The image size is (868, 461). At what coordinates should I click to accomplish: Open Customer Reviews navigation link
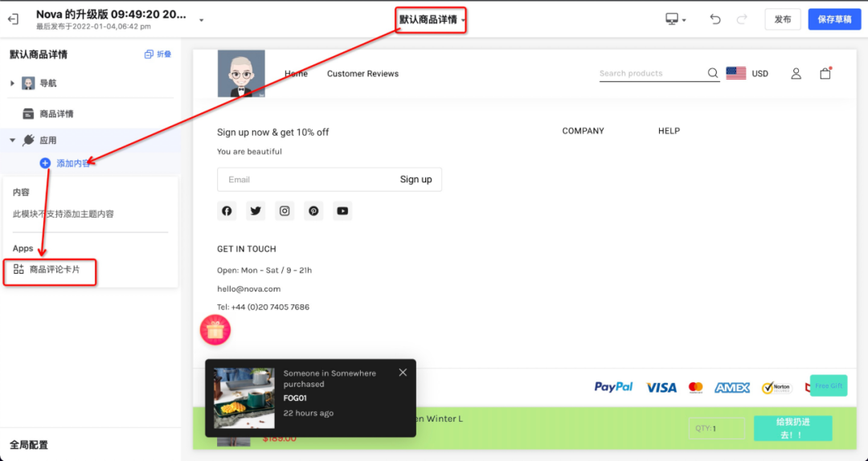[362, 74]
